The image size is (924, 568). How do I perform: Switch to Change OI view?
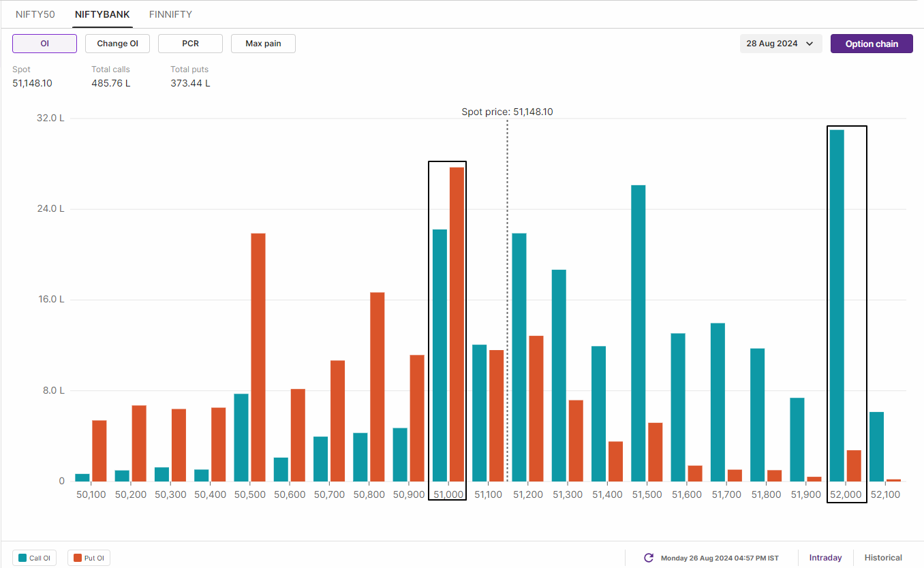117,44
